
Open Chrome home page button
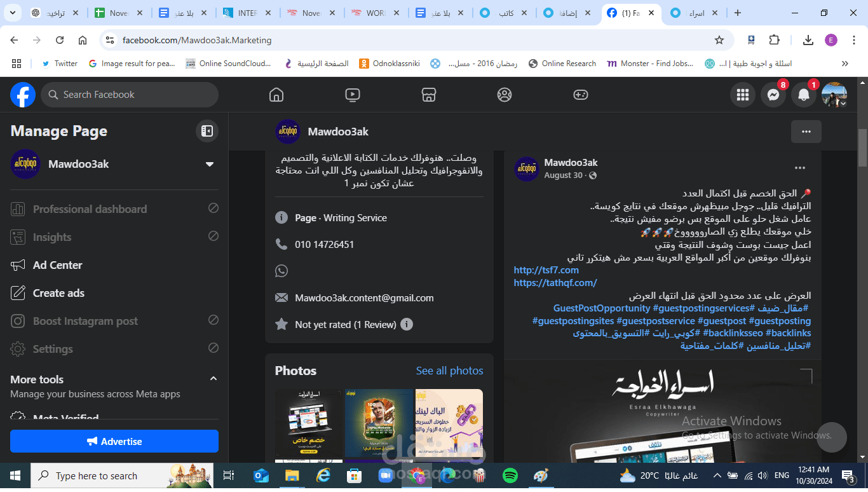coord(83,40)
